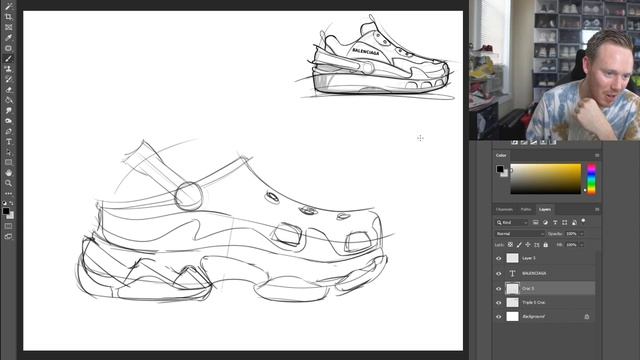Select the Healing/Patch tool

pos(8,48)
